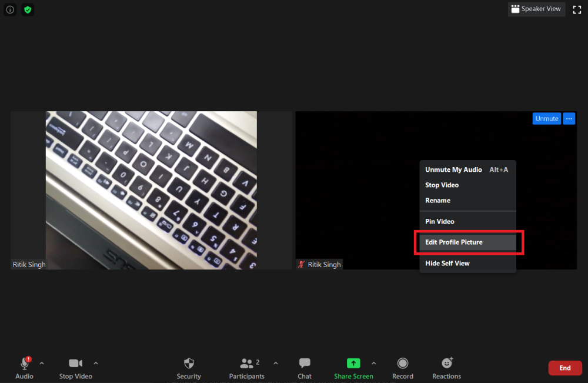The width and height of the screenshot is (588, 383).
Task: Open the Participants panel
Action: pyautogui.click(x=247, y=368)
